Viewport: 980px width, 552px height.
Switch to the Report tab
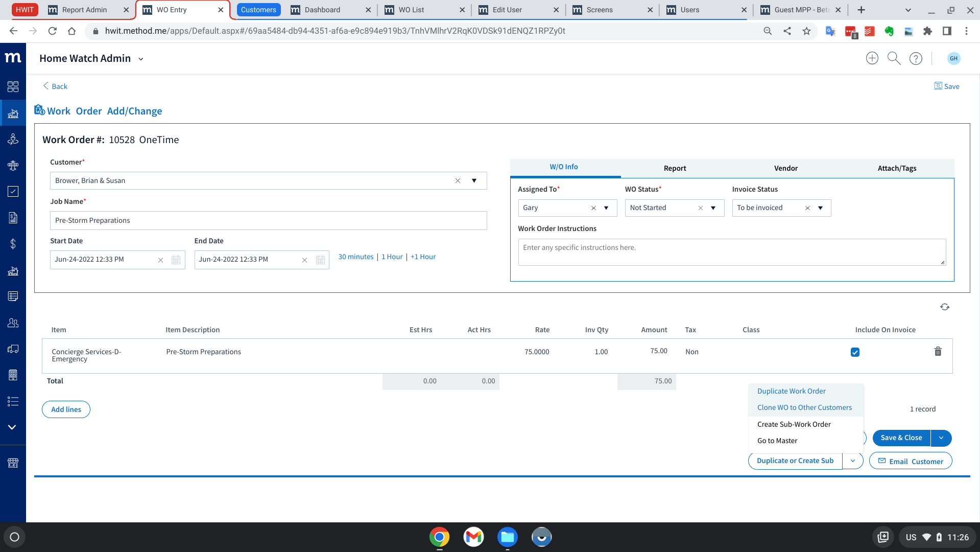675,168
